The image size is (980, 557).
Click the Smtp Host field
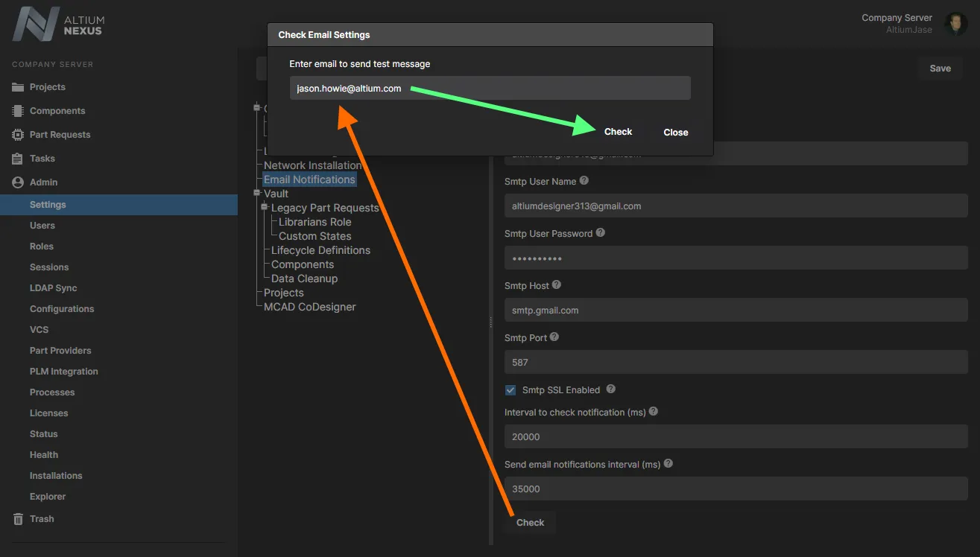tap(736, 311)
